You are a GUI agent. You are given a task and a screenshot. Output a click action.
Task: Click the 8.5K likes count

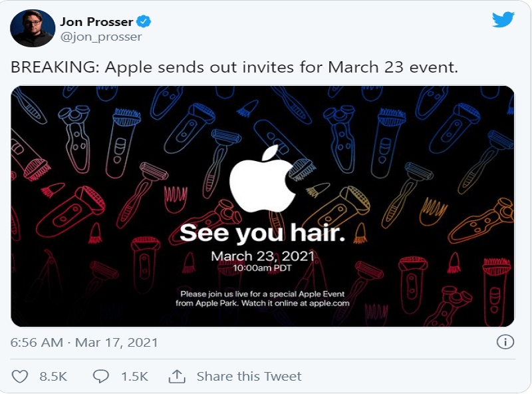pos(53,376)
